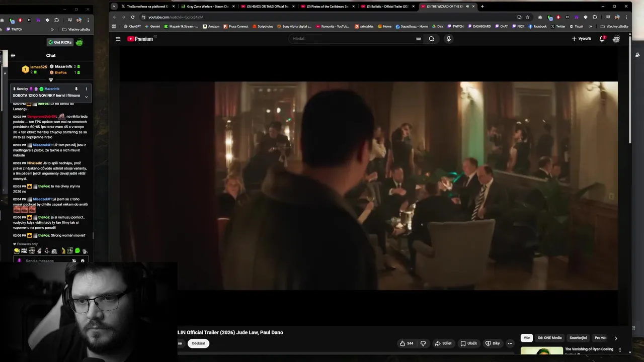Open browser apps grid in bookmarks bar

[114, 26]
